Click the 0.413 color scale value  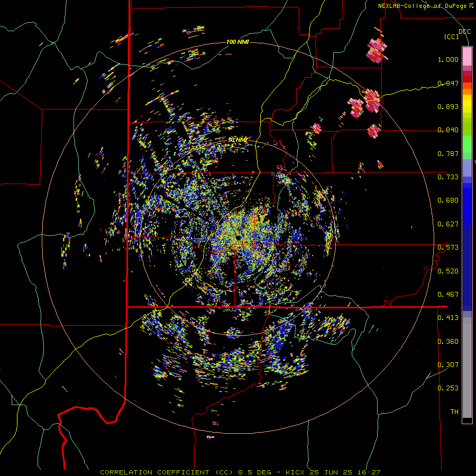[x=448, y=318]
